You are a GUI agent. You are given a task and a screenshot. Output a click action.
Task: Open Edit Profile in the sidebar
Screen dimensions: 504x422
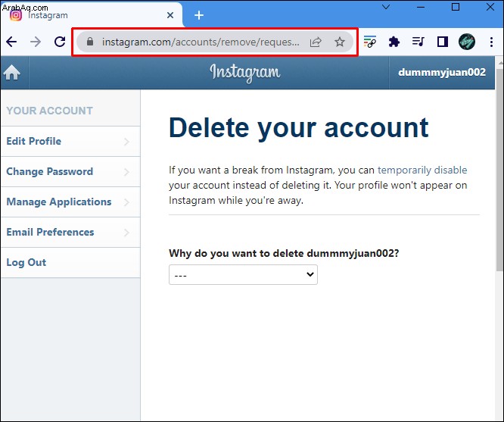70,142
